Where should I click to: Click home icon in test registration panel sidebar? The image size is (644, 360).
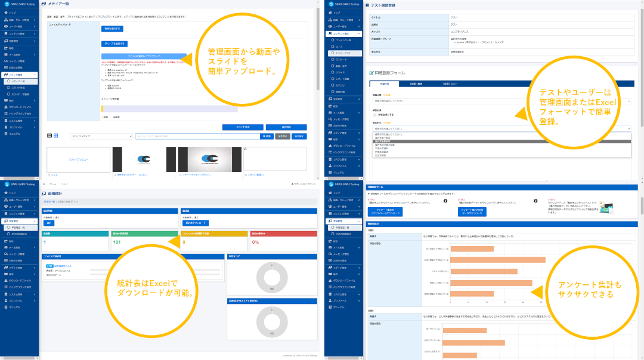click(x=330, y=13)
